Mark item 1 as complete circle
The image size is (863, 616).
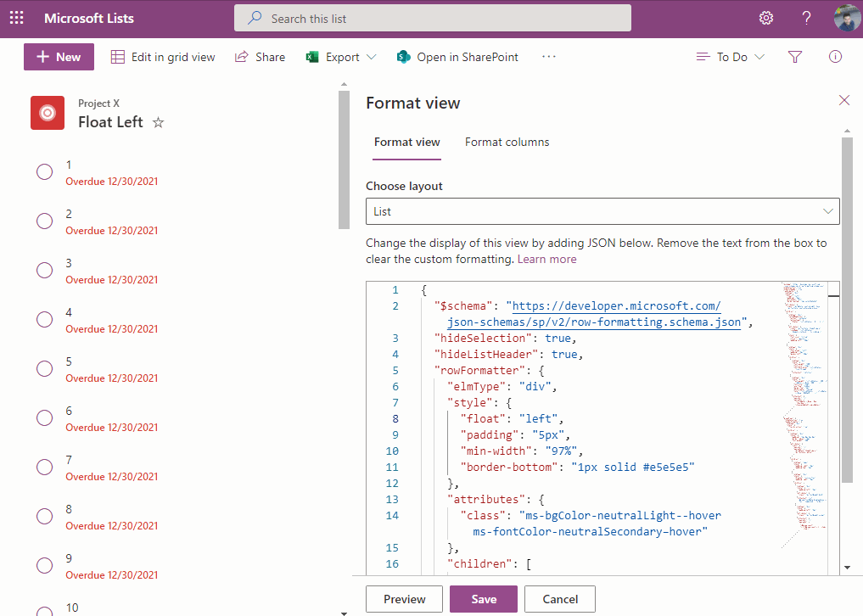[x=45, y=172]
